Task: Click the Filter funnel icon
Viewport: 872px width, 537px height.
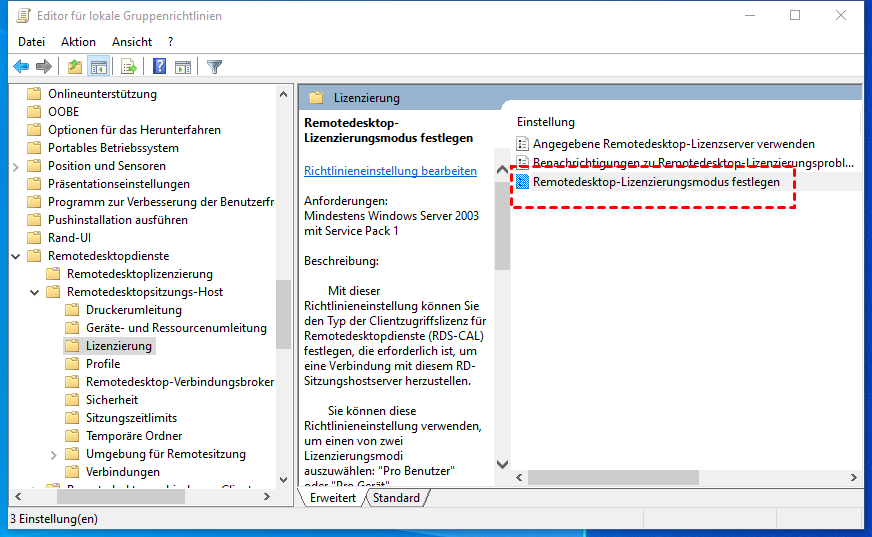Action: click(x=214, y=67)
